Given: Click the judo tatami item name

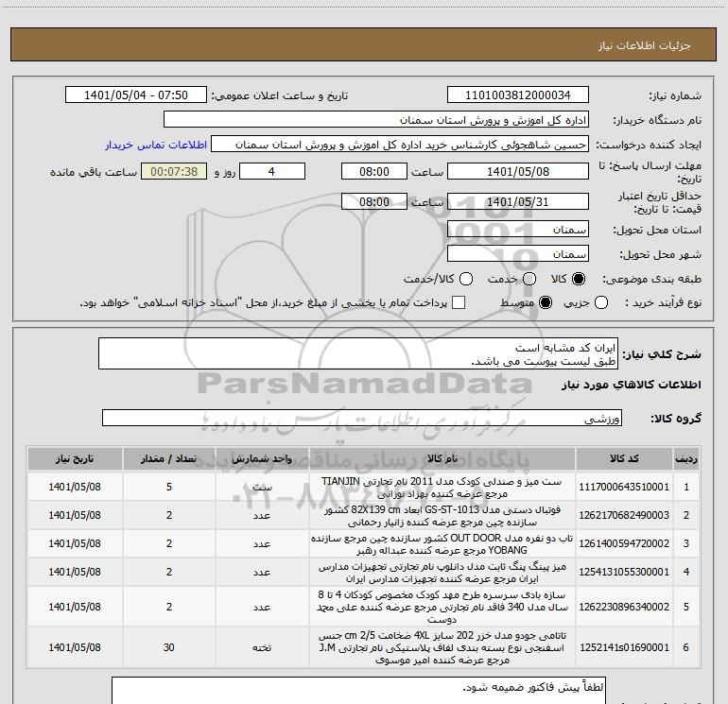Looking at the screenshot, I should tap(442, 647).
